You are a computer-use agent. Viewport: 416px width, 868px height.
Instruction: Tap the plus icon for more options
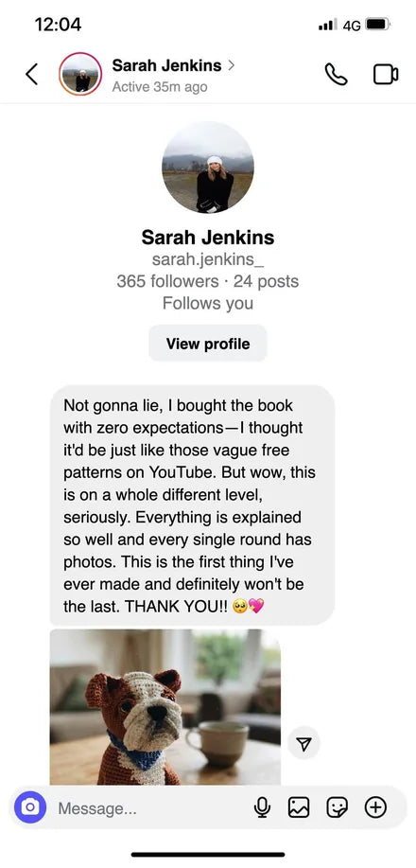[x=375, y=807]
